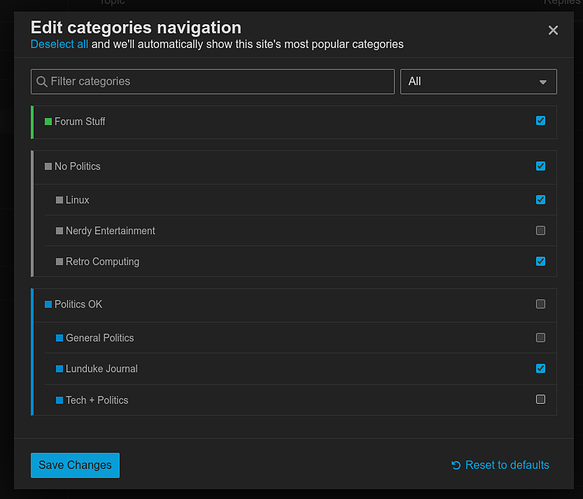
Task: Click the gray No Politics color badge
Action: coord(48,166)
